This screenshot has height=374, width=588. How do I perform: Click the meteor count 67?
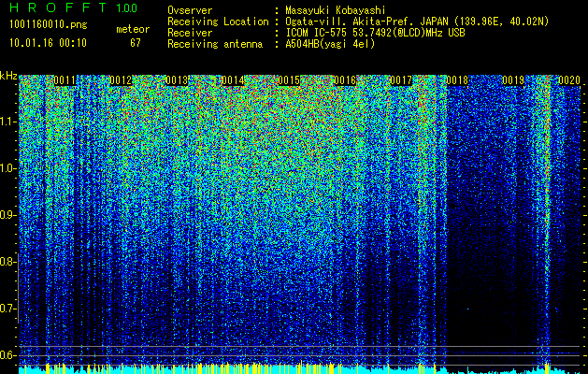136,43
